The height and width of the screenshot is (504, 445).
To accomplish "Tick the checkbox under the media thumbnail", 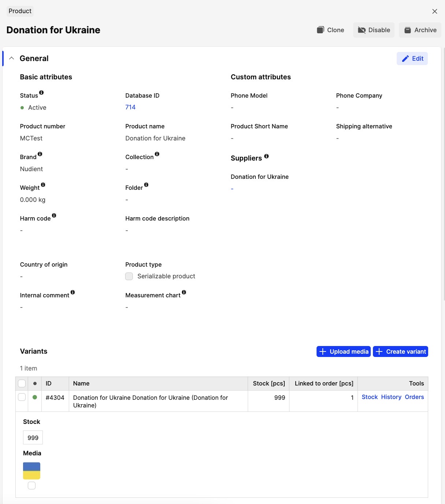I will coord(32,485).
